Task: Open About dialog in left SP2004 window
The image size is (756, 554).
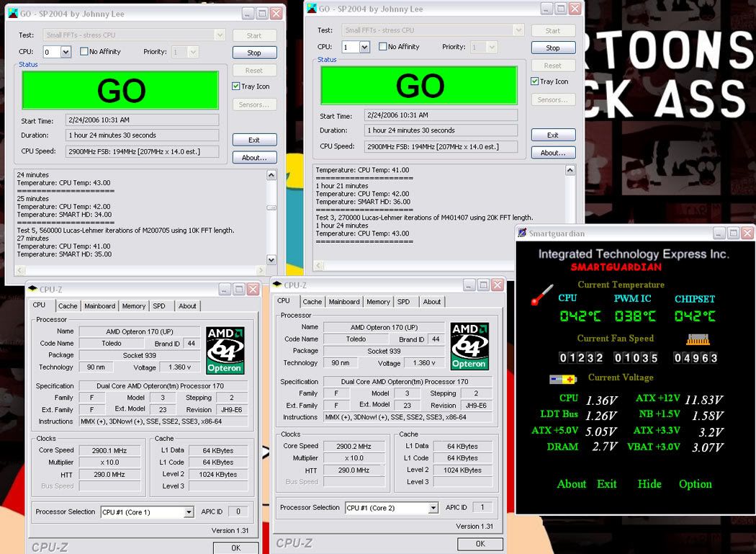Action: tap(254, 157)
